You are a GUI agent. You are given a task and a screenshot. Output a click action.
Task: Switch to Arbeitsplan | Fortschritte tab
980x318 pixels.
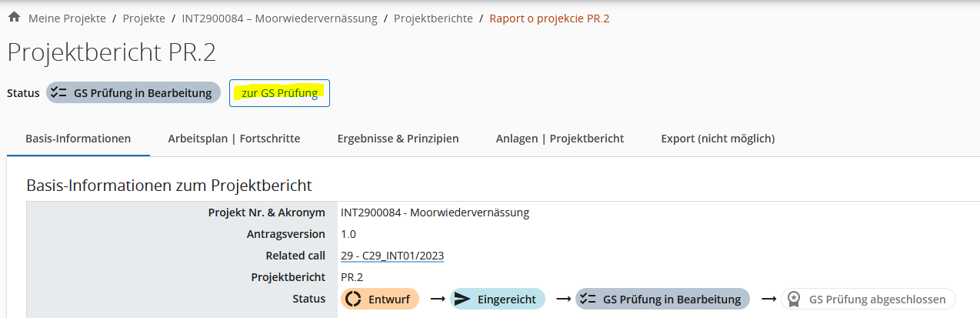(234, 139)
